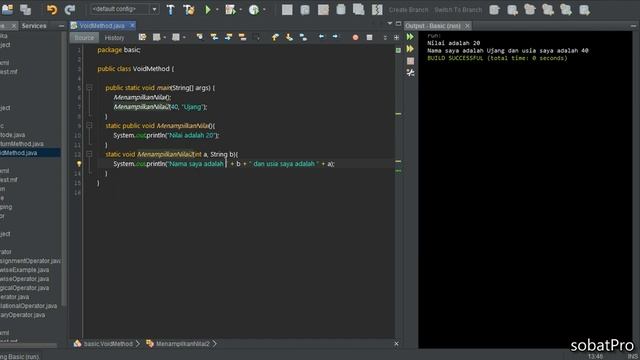
Task: Click the first database icon after Switch To Branch
Action: [x=494, y=9]
